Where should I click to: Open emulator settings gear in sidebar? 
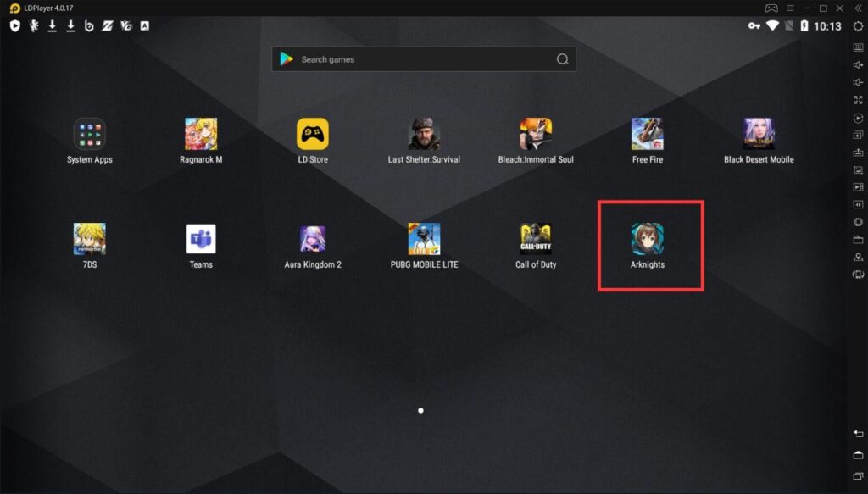(858, 26)
